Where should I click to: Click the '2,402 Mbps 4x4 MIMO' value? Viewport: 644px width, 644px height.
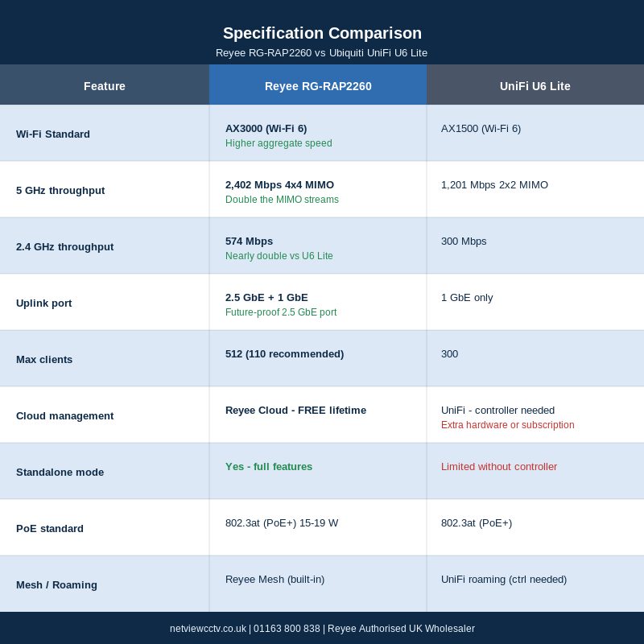tap(279, 185)
